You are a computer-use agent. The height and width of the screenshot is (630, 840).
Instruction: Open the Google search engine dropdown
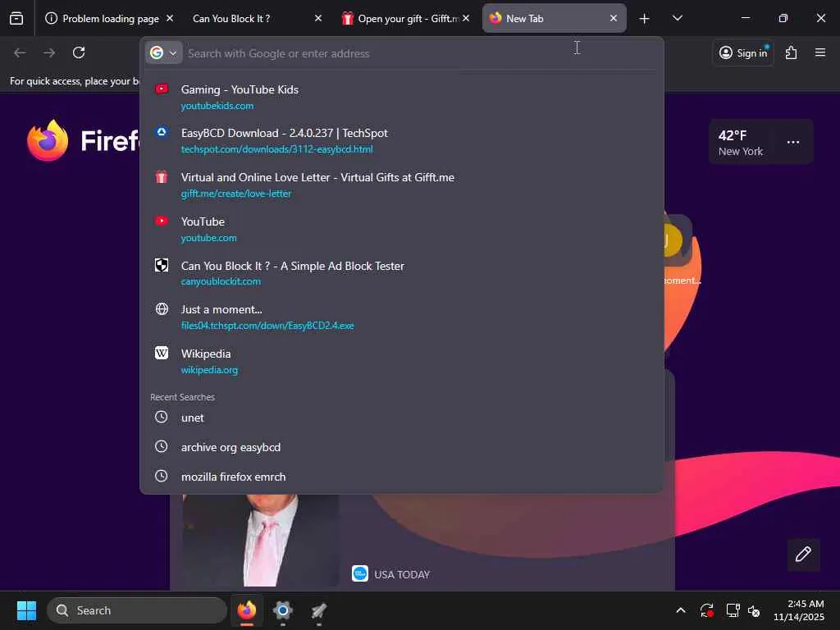tap(163, 53)
